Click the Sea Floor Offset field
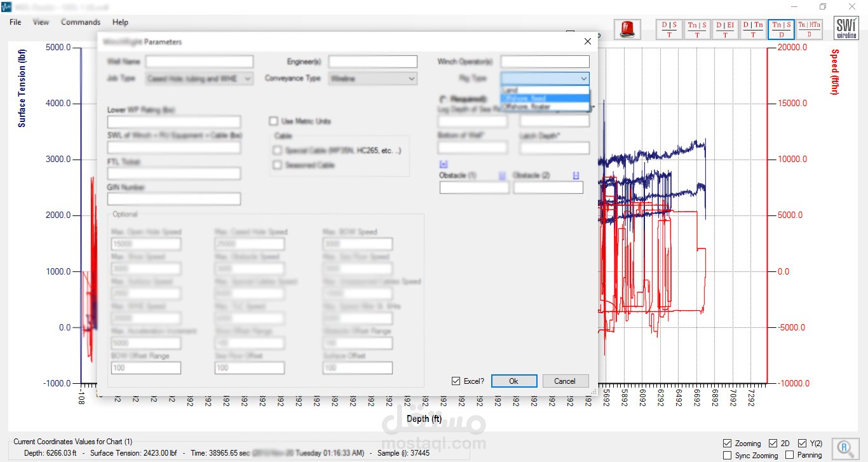868x462 pixels. (x=250, y=368)
